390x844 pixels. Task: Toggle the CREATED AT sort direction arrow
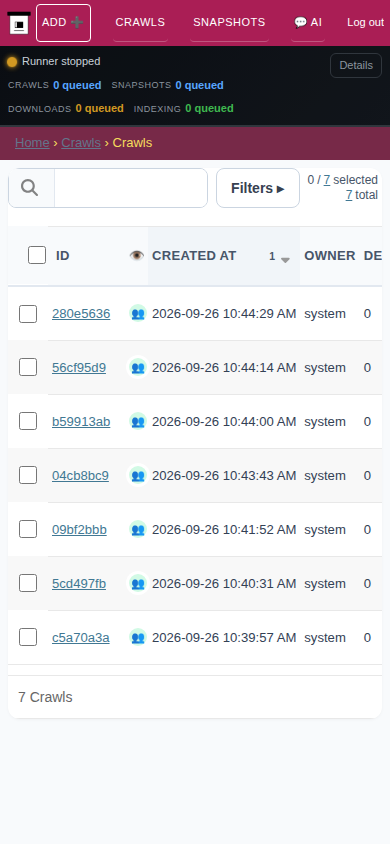[x=285, y=259]
